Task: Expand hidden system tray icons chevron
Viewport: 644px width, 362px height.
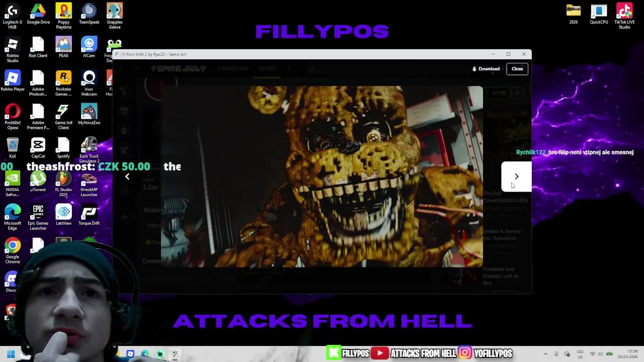Action: [x=545, y=354]
